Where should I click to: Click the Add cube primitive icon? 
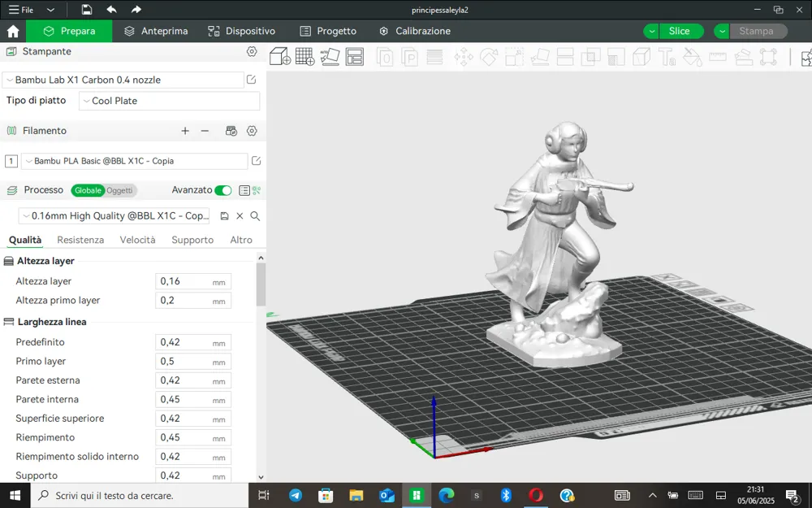pos(279,57)
